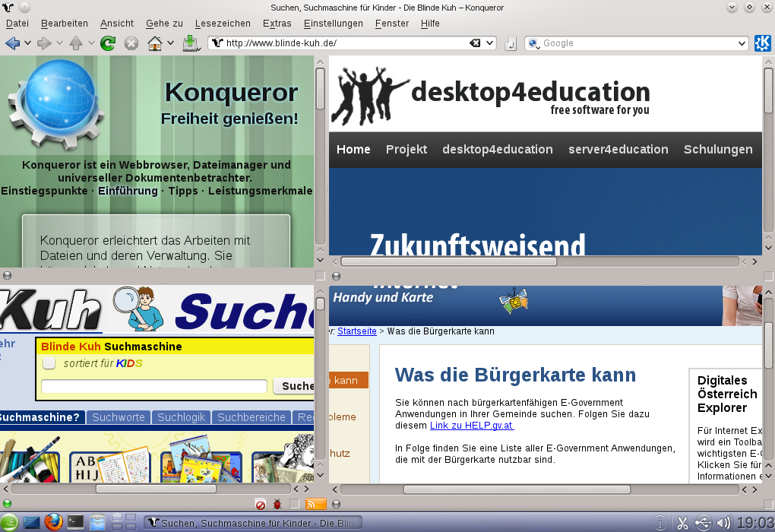Open the Einstellungen menu
The image size is (775, 532).
coord(333,24)
